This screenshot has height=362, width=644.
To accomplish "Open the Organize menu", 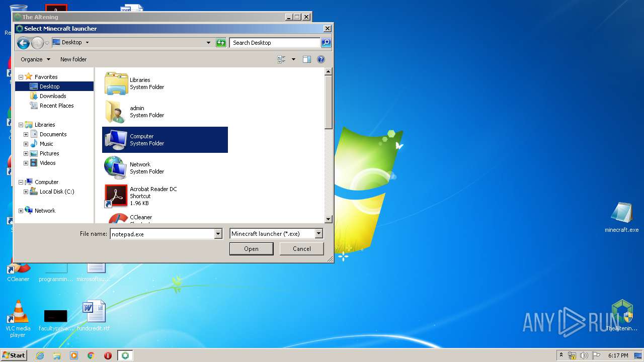I will [35, 59].
